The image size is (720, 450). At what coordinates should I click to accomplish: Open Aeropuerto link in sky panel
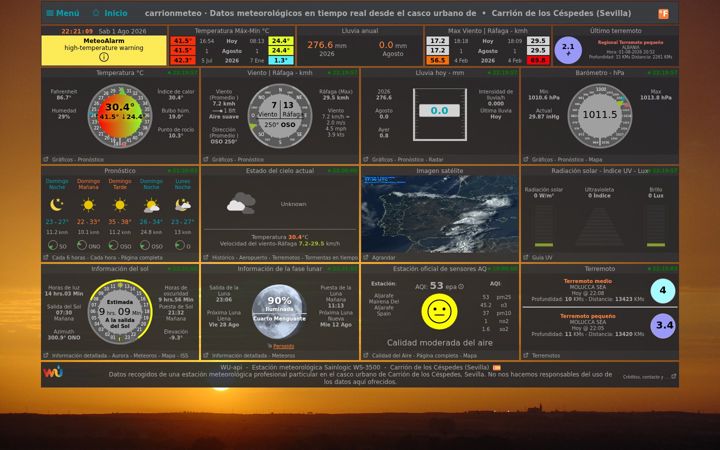[255, 258]
